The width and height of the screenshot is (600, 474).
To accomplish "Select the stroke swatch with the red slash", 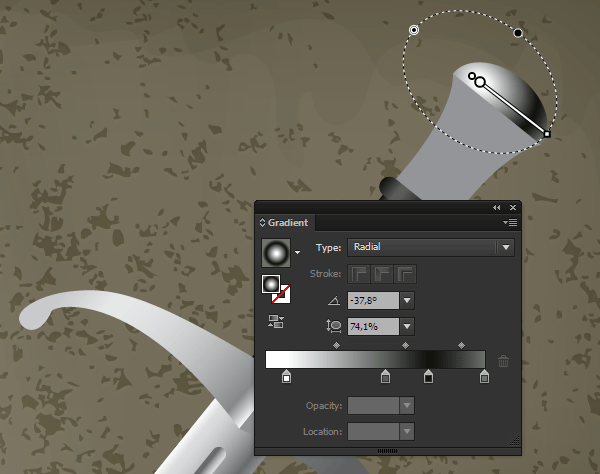I will tap(284, 295).
